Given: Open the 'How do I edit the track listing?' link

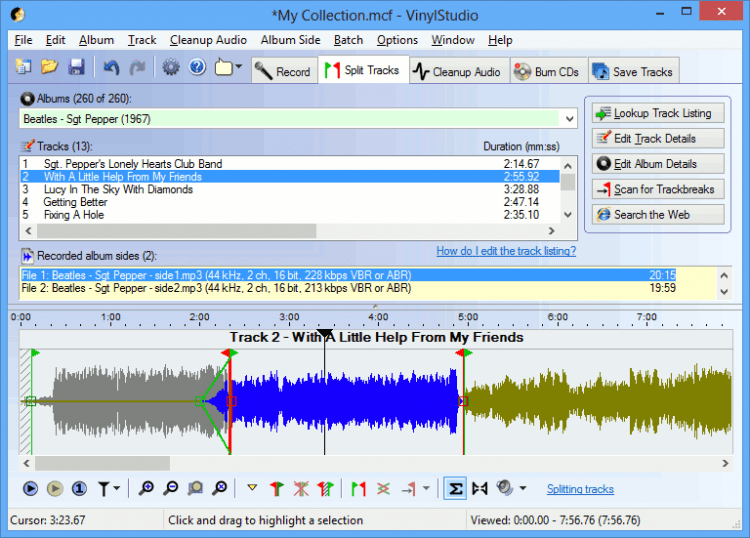Looking at the screenshot, I should [x=506, y=251].
